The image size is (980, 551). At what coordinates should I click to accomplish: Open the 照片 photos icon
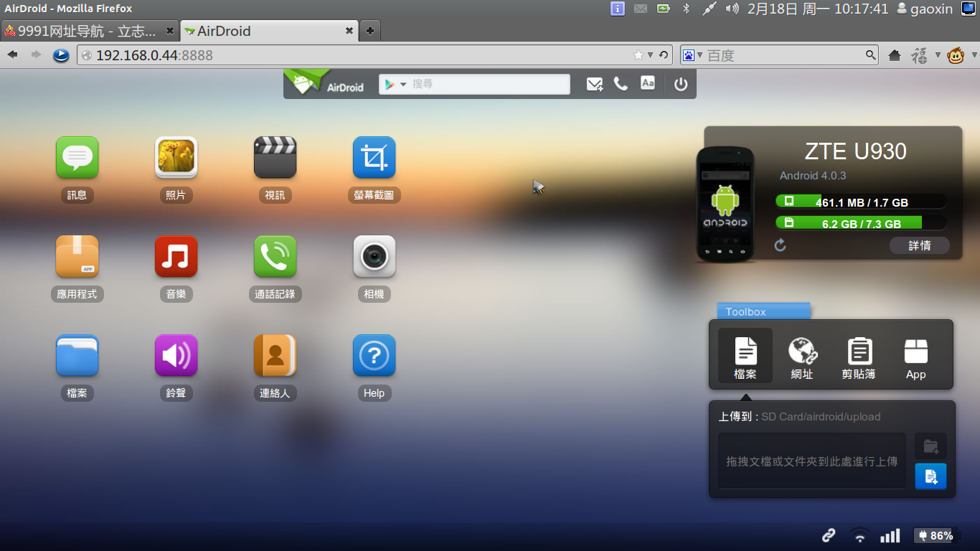(176, 157)
